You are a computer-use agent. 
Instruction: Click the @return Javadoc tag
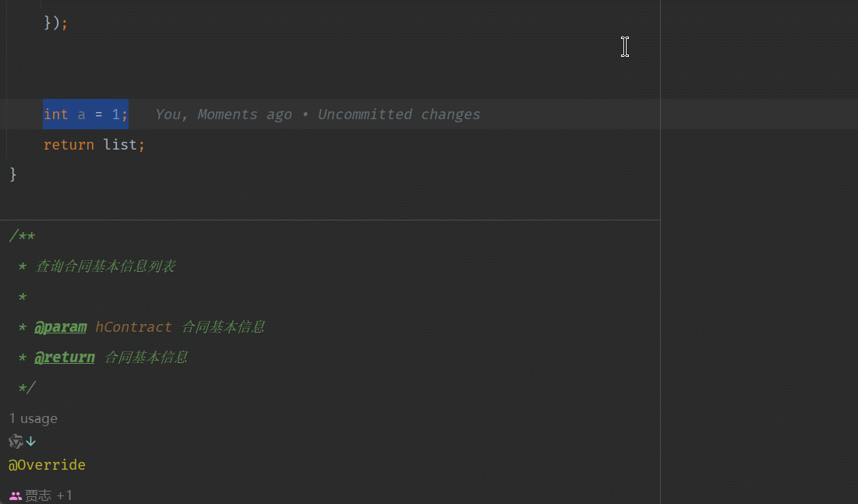(x=64, y=358)
